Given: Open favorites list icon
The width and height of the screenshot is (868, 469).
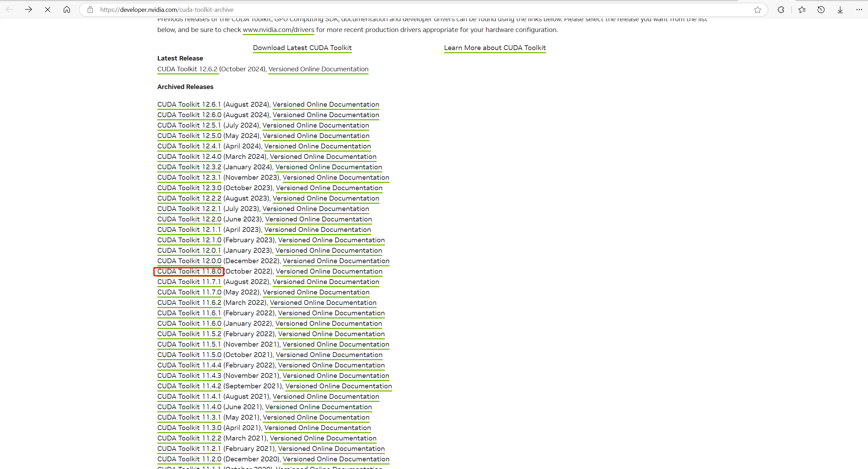Looking at the screenshot, I should [802, 10].
